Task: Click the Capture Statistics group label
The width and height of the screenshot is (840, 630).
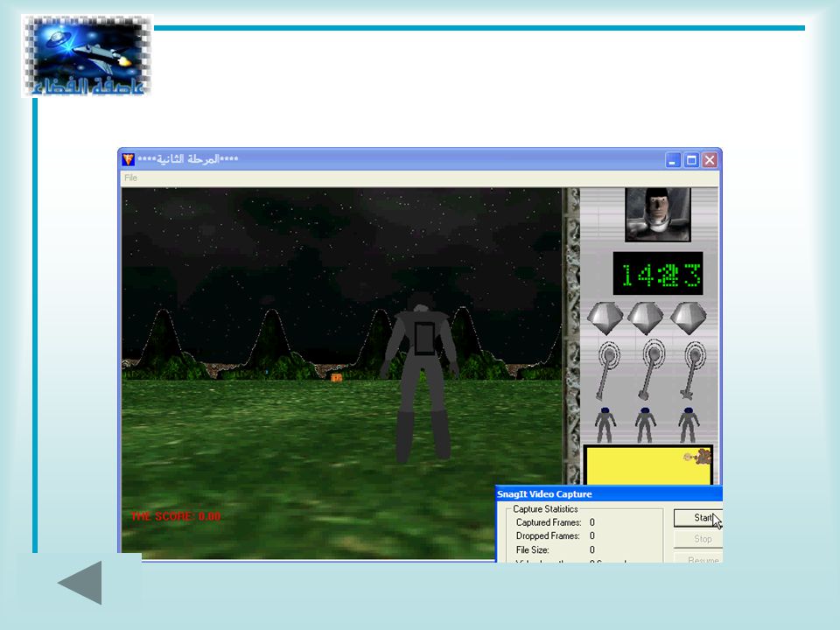Action: tap(545, 509)
